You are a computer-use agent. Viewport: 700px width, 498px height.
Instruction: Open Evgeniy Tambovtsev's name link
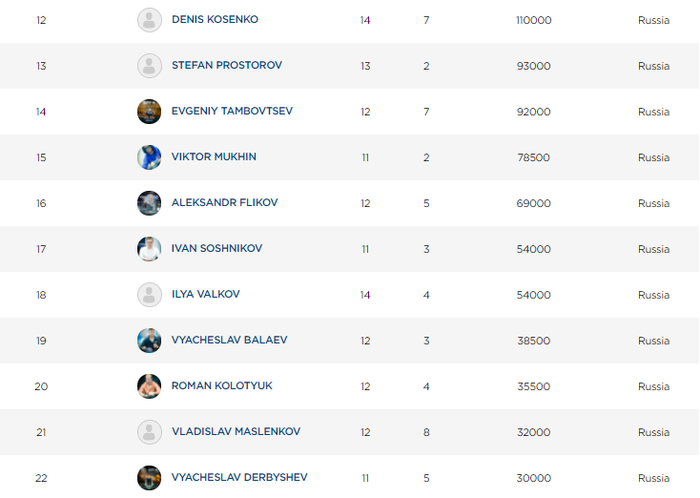[231, 111]
